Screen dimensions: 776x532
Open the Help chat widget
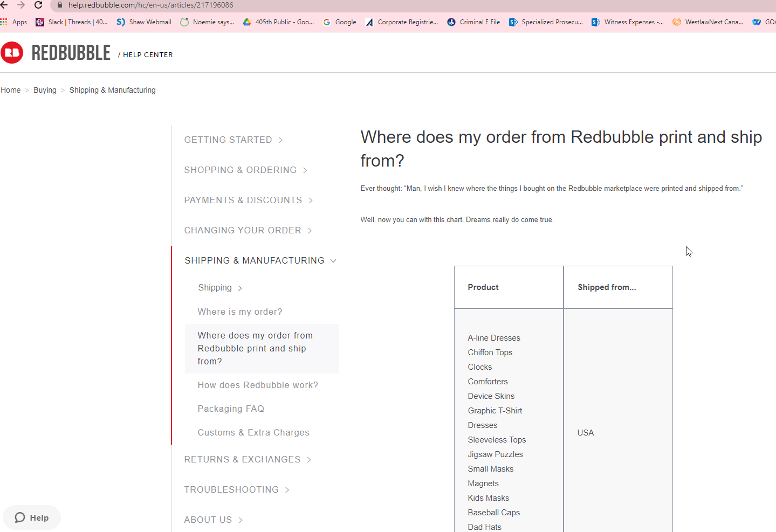(x=32, y=517)
